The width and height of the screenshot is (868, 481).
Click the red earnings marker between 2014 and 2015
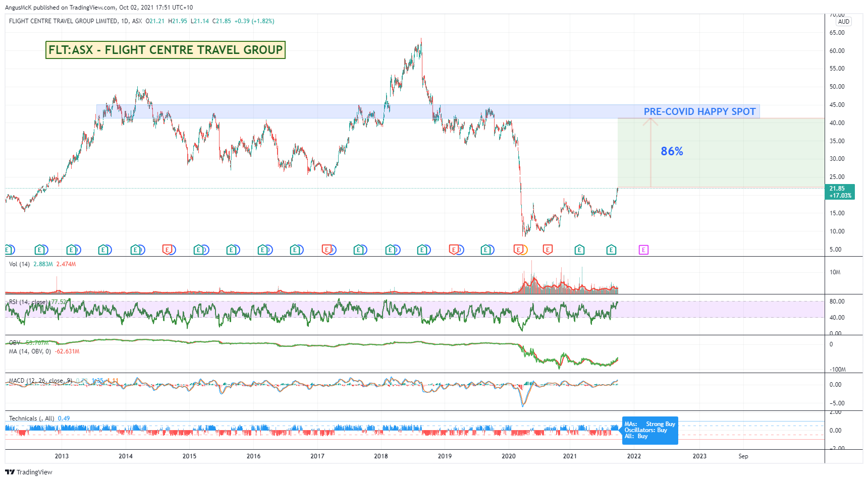(168, 250)
